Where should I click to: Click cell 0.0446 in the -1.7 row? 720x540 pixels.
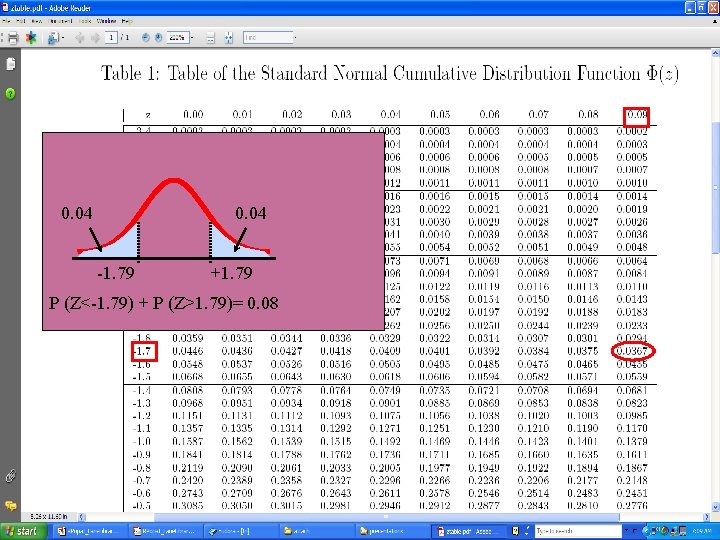click(188, 351)
